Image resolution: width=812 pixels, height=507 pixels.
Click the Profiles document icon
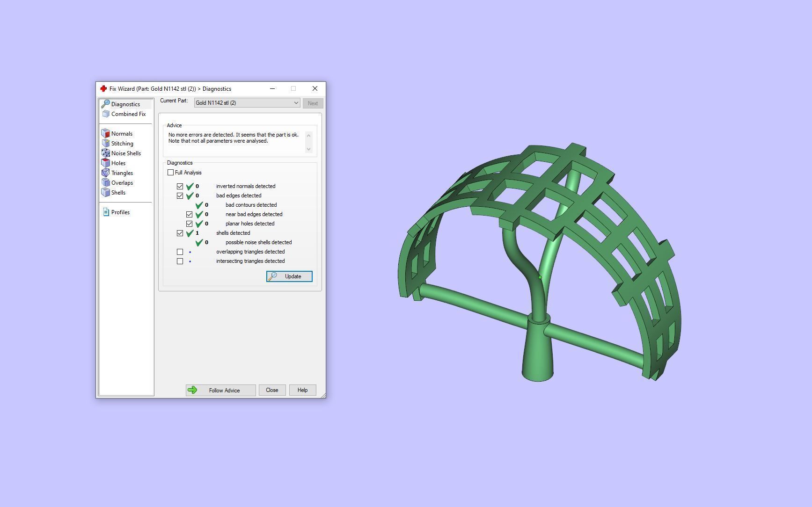click(106, 212)
